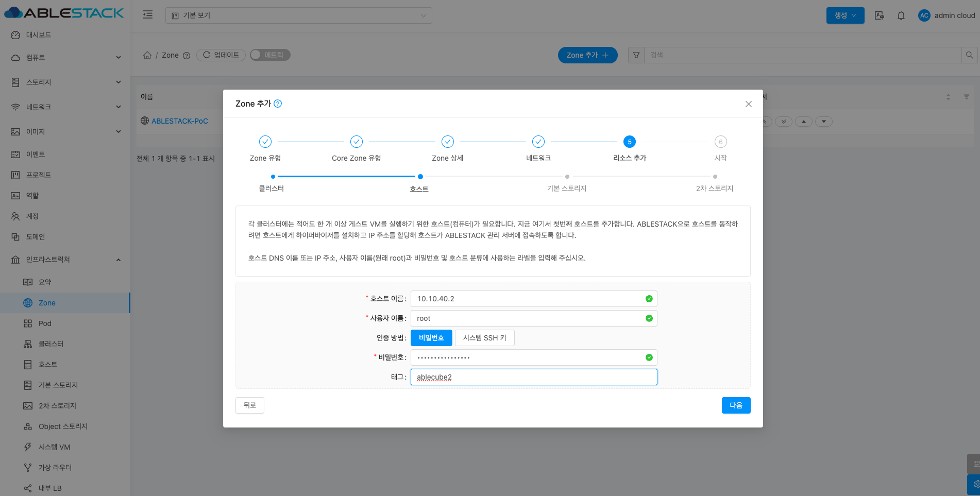The image size is (980, 496).
Task: Open the settings gear at the screen edge
Action: [x=975, y=485]
